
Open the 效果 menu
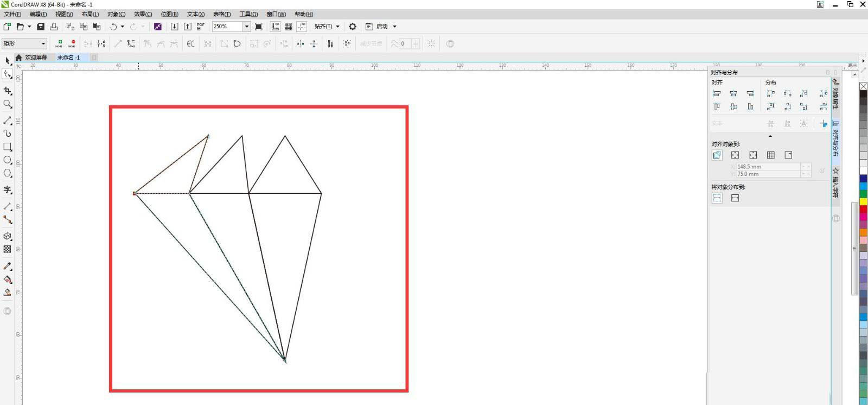tap(143, 14)
